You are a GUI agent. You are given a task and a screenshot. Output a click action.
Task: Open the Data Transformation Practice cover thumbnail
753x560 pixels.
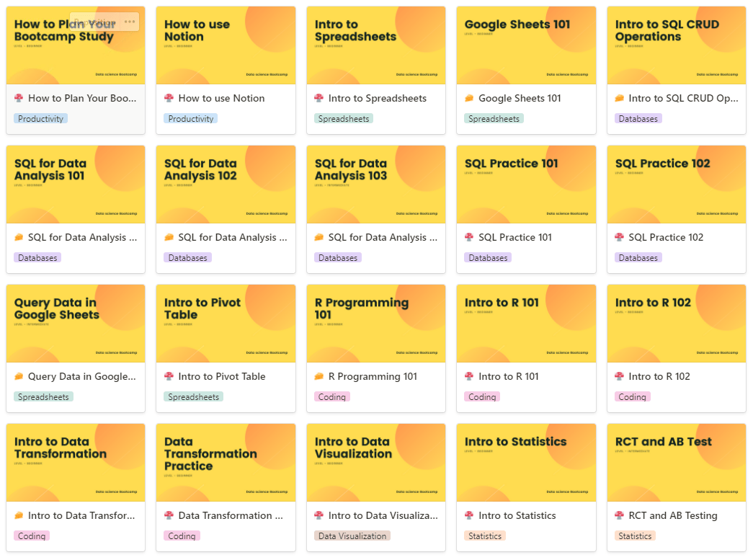click(226, 463)
